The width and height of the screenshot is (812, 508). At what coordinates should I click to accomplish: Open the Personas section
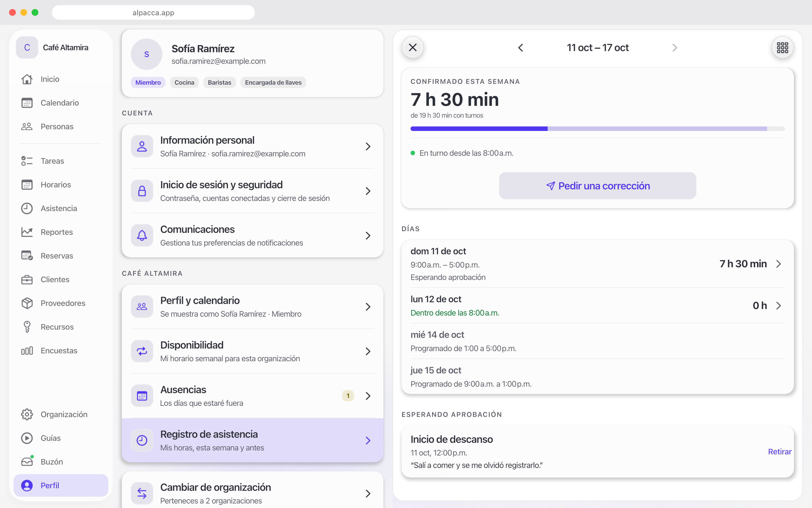[61, 126]
